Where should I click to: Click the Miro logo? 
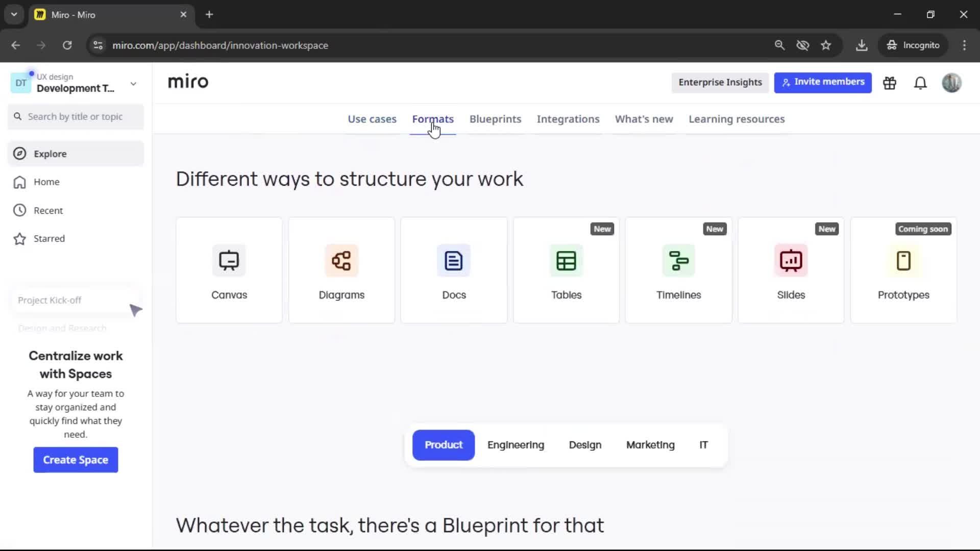tap(188, 82)
